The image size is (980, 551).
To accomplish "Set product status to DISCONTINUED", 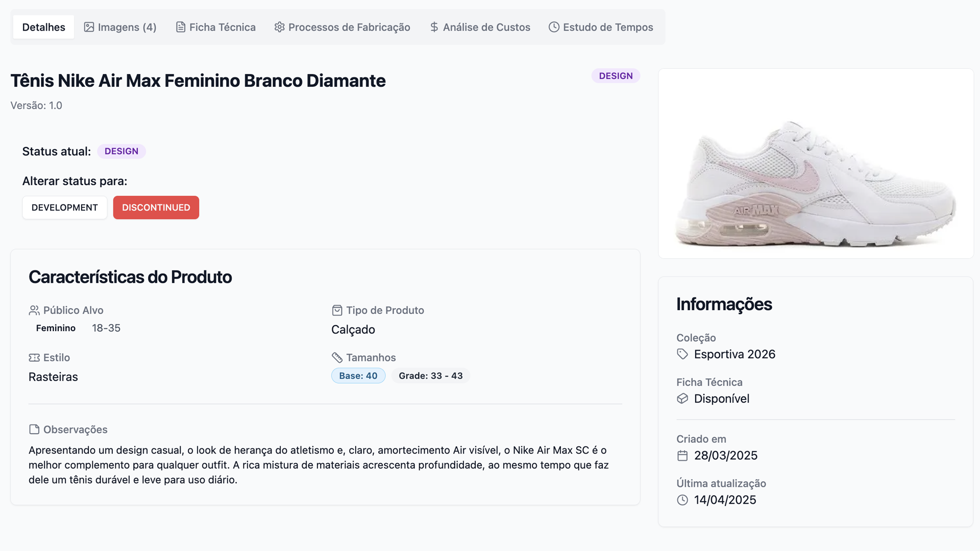I will [156, 208].
